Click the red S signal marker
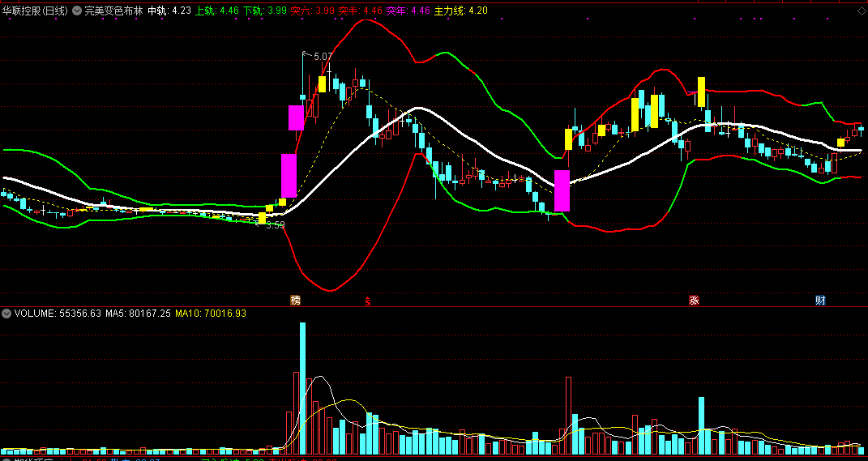 tap(366, 301)
